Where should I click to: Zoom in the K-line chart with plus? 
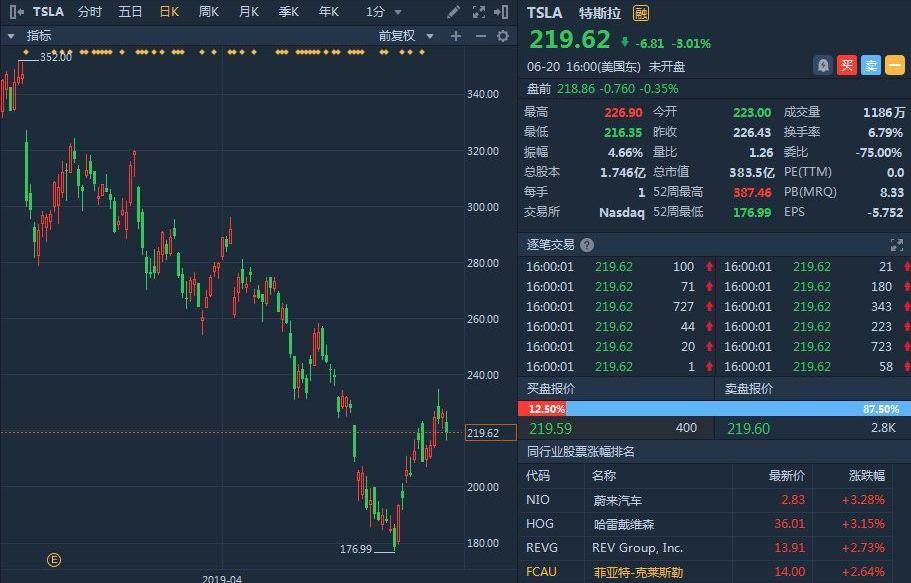click(x=456, y=36)
